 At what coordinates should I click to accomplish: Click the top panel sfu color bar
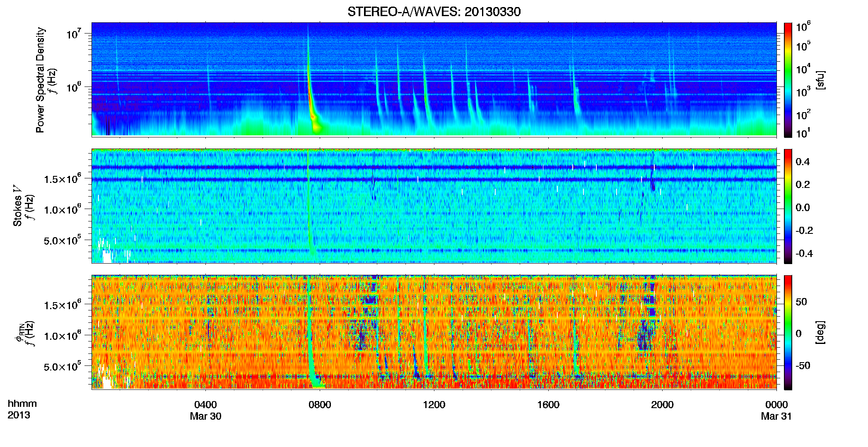click(x=788, y=80)
